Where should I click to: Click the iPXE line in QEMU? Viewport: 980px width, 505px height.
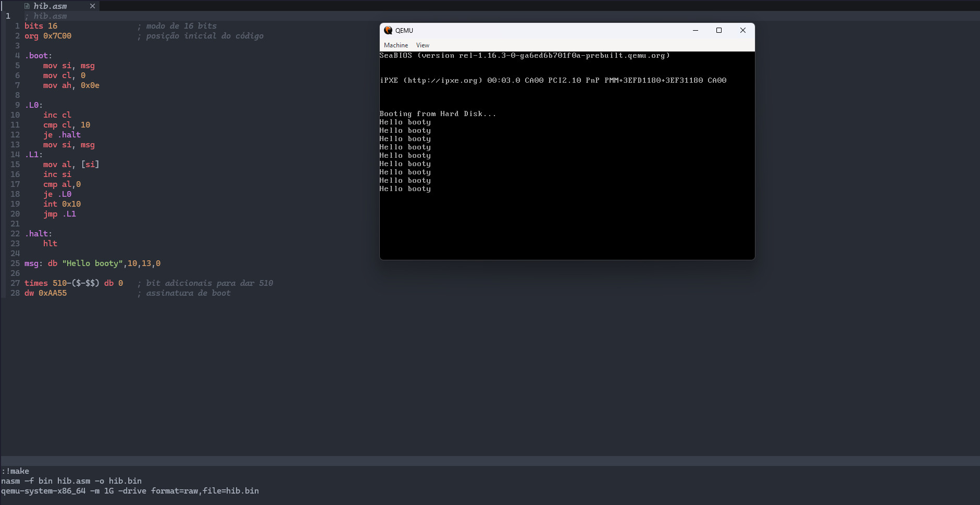(x=553, y=81)
